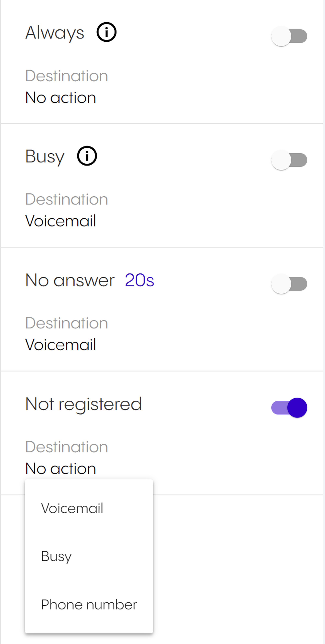
Task: Pick Phone number from the dropdown list
Action: pyautogui.click(x=89, y=605)
